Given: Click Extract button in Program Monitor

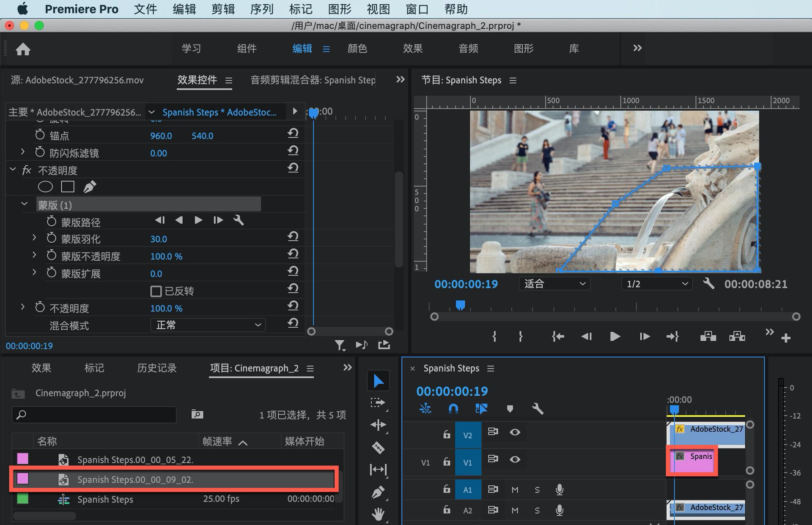Looking at the screenshot, I should 737,337.
